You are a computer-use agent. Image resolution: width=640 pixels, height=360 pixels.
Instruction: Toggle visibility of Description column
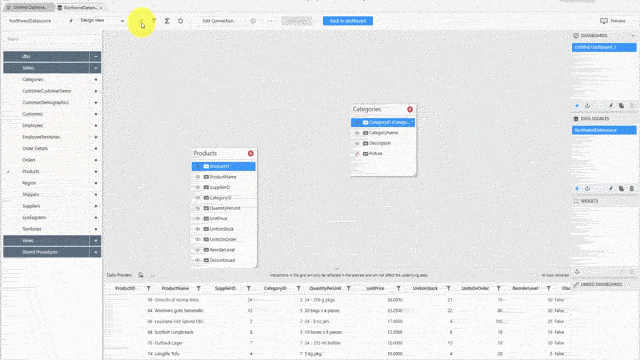click(357, 143)
